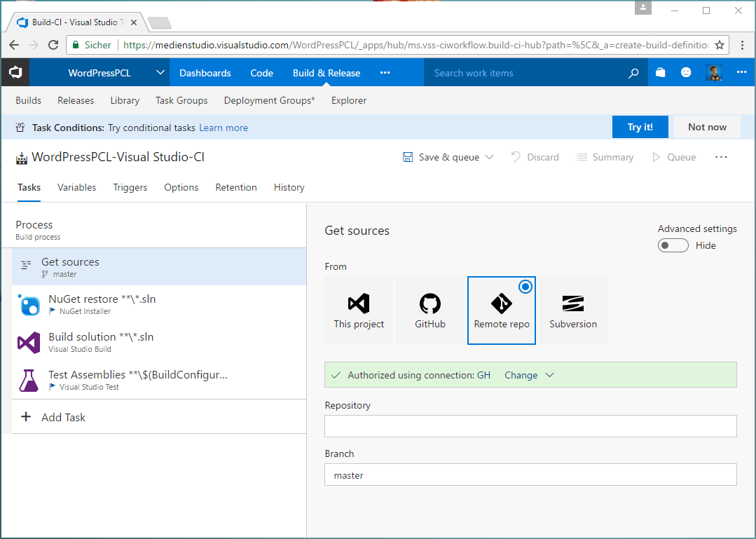Click the search magnifier icon
This screenshot has width=756, height=539.
pyautogui.click(x=633, y=73)
